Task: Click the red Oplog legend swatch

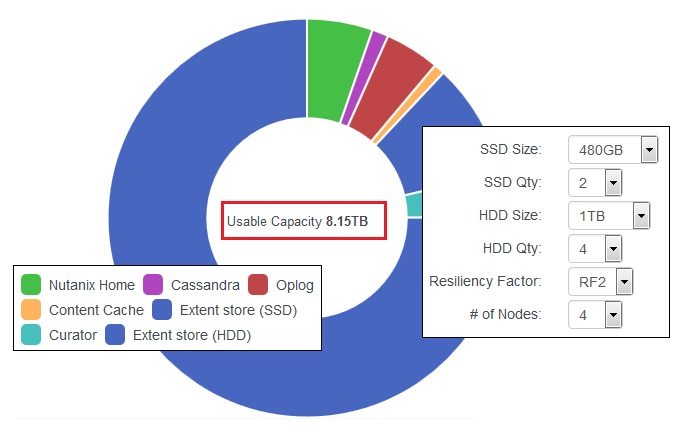Action: 258,284
